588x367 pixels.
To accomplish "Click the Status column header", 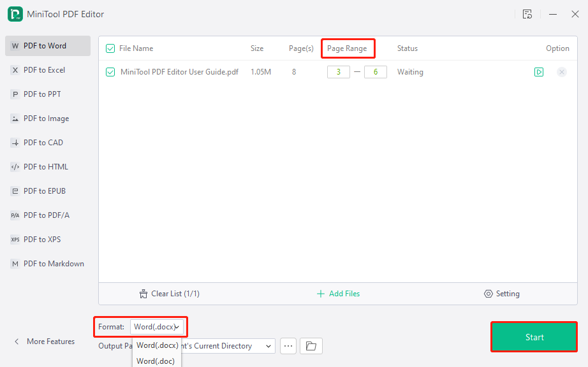I will [x=408, y=48].
